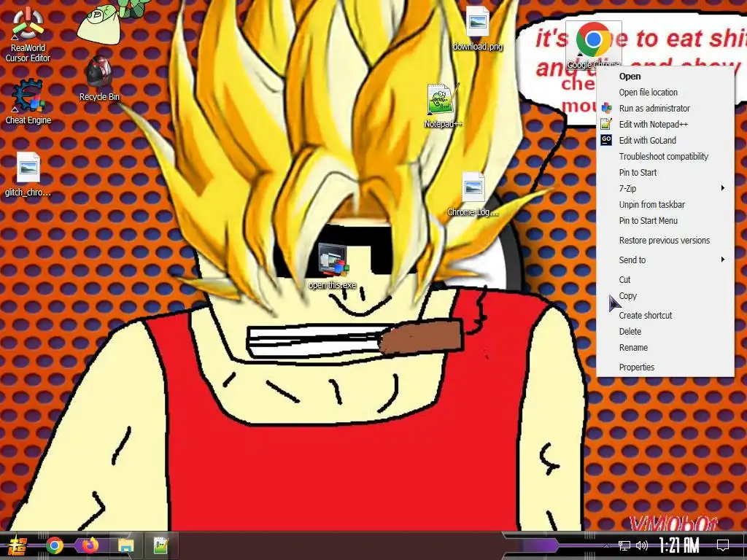Open the Start menu button in taskbar
Image resolution: width=747 pixels, height=560 pixels.
point(18,545)
